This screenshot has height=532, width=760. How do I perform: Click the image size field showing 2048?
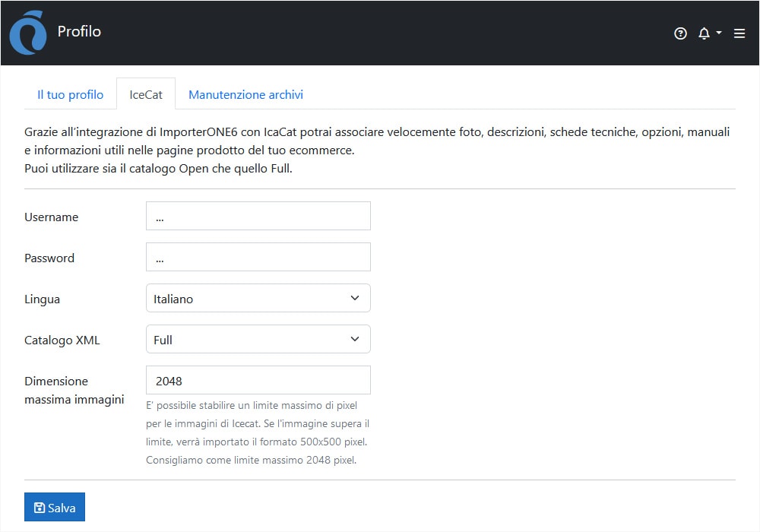(258, 381)
